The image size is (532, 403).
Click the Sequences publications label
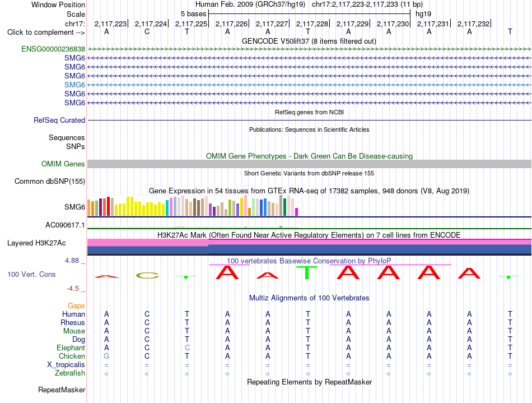(x=67, y=137)
